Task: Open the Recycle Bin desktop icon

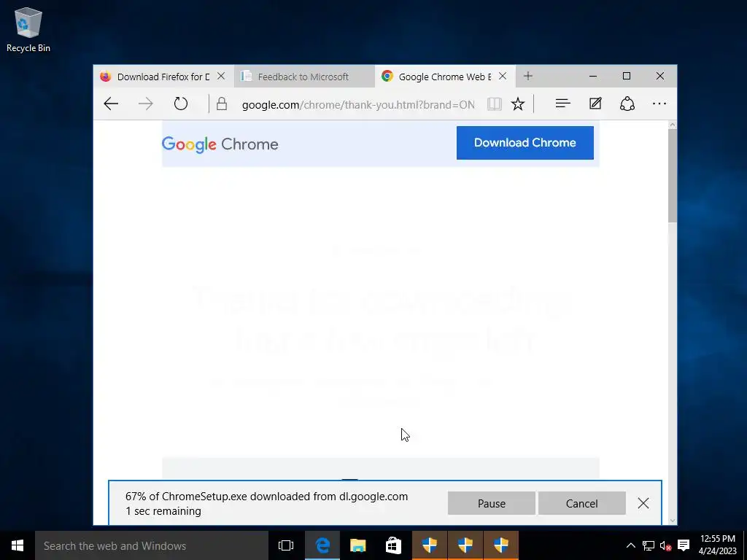Action: [28, 29]
